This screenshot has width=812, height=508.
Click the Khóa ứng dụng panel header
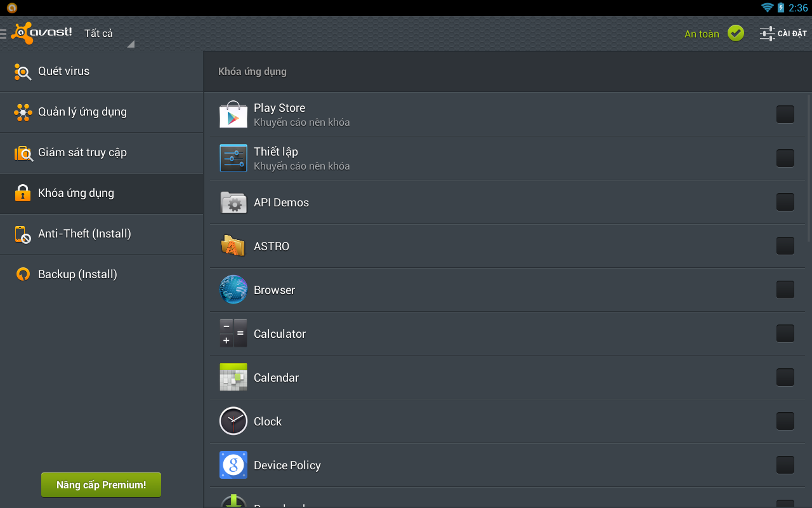pyautogui.click(x=507, y=72)
